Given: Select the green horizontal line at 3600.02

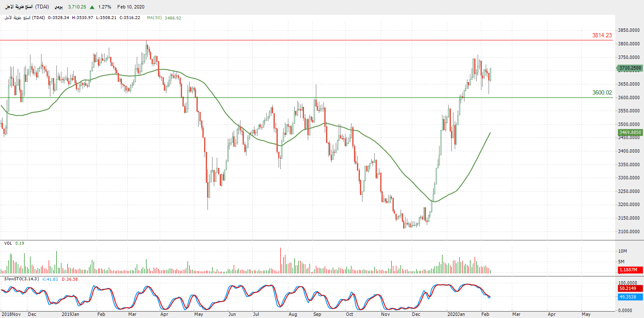Looking at the screenshot, I should [306, 98].
